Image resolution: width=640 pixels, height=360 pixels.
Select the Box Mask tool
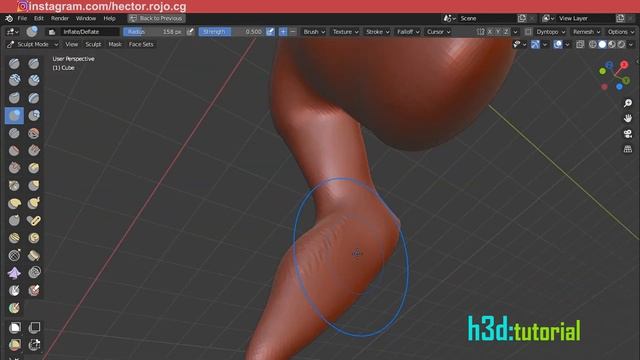pyautogui.click(x=14, y=327)
